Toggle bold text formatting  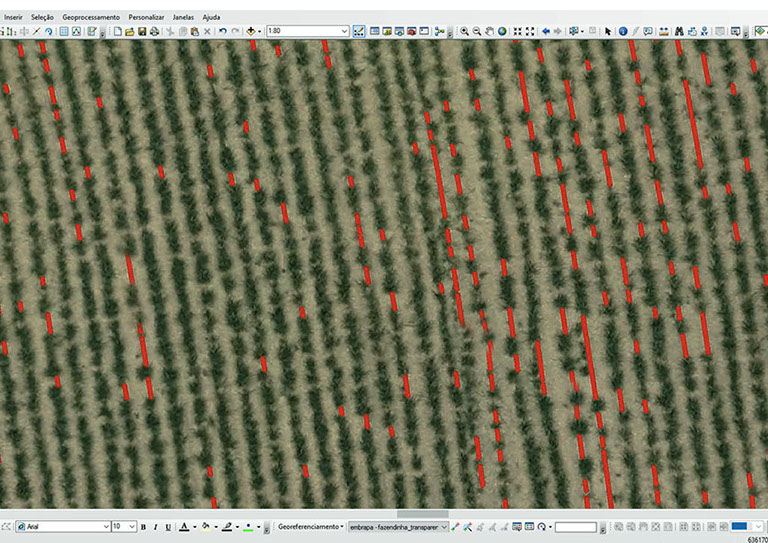[x=143, y=526]
